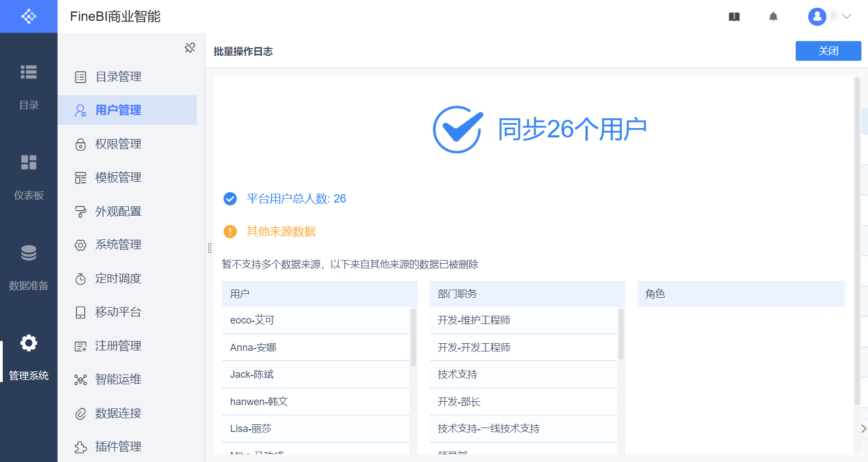
Task: Open 系统管理 menu item
Action: tap(118, 245)
